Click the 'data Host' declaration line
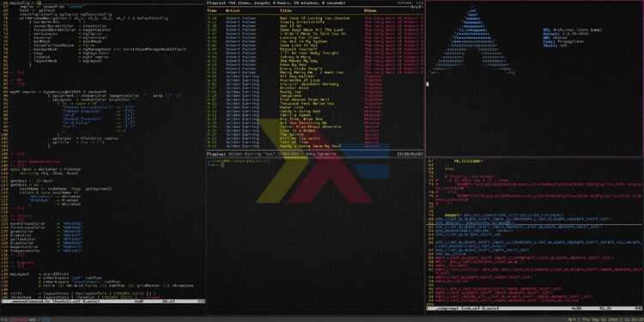The height and width of the screenshot is (322, 644). 46,169
